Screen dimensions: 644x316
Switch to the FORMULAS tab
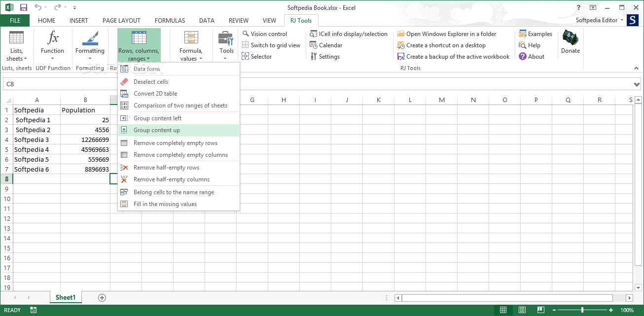pyautogui.click(x=170, y=21)
